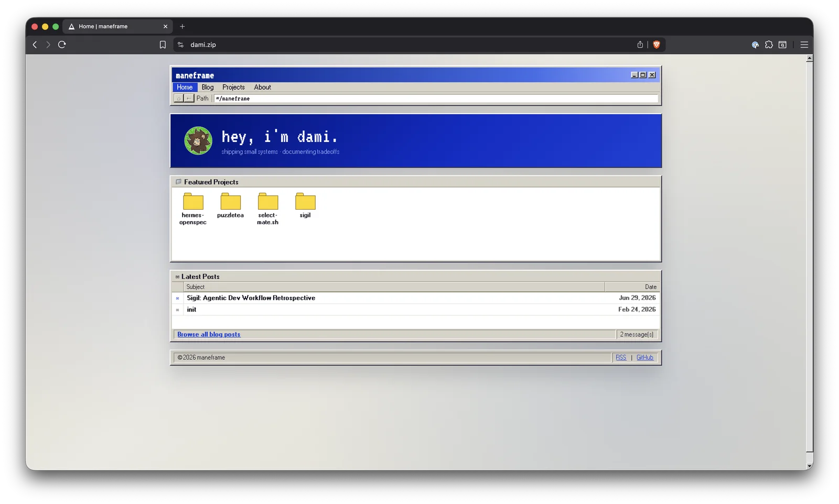Image resolution: width=839 pixels, height=504 pixels.
Task: Click the hey, i'm dami. heading
Action: pos(279,137)
